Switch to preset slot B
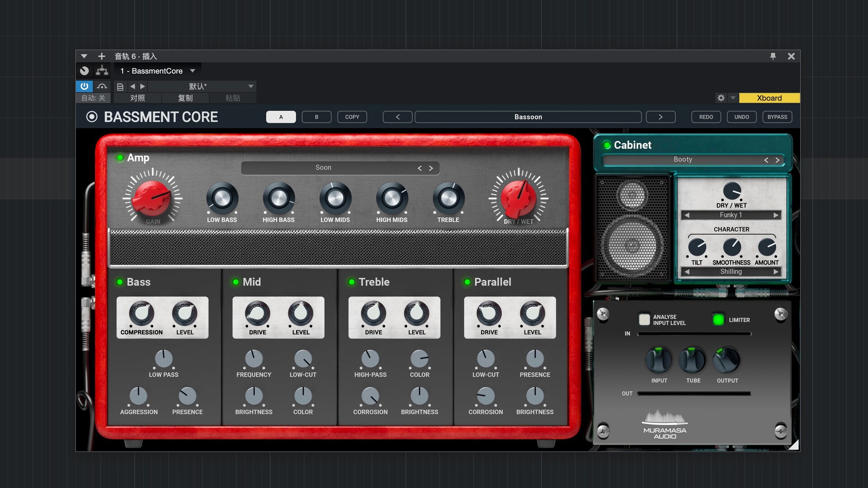 tap(316, 117)
